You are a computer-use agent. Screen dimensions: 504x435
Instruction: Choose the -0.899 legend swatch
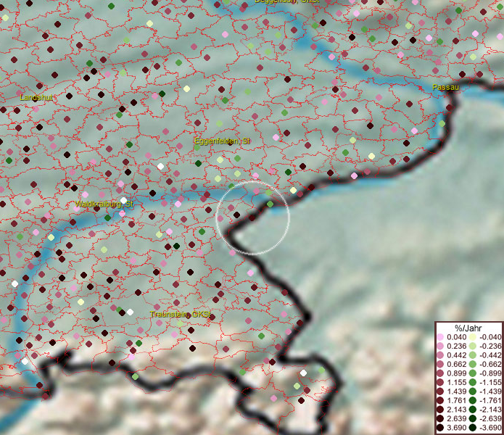coord(473,373)
